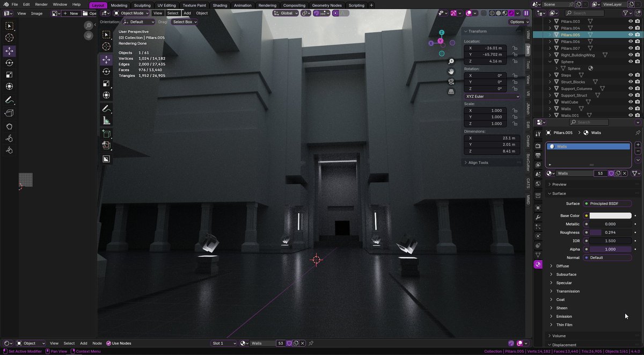Open the Modifiers wrench properties tab
Screen dimensions: 644x355
[538, 217]
